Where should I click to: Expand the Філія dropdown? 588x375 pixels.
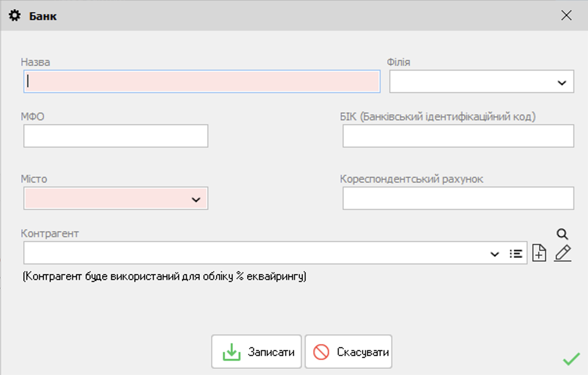coord(562,83)
